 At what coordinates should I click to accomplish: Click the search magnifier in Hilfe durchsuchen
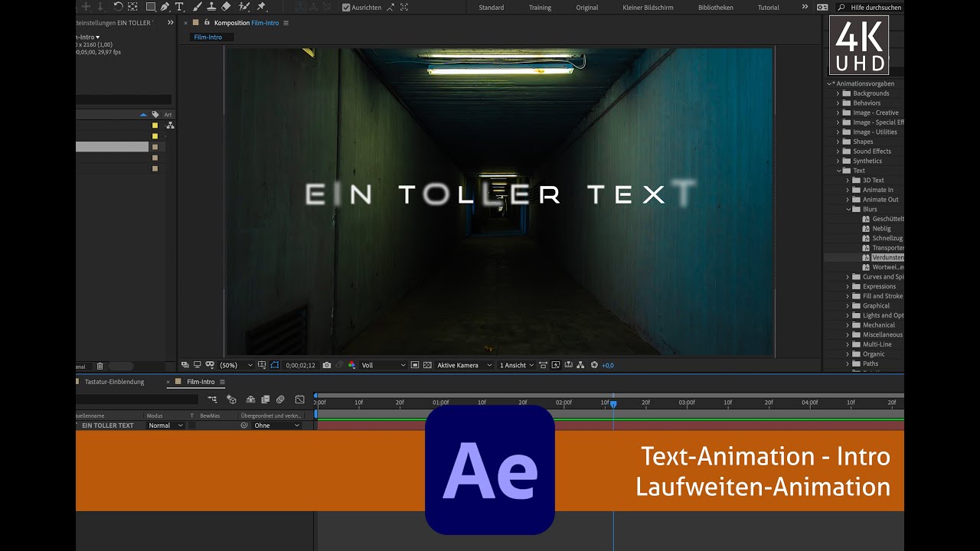pyautogui.click(x=842, y=7)
